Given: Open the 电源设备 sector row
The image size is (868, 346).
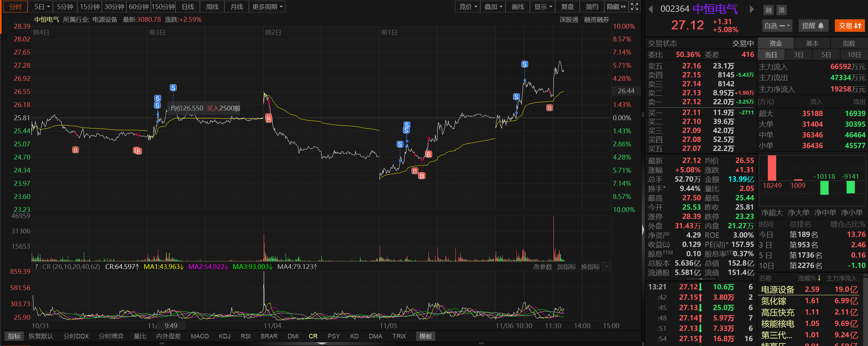Looking at the screenshot, I should pyautogui.click(x=810, y=289).
